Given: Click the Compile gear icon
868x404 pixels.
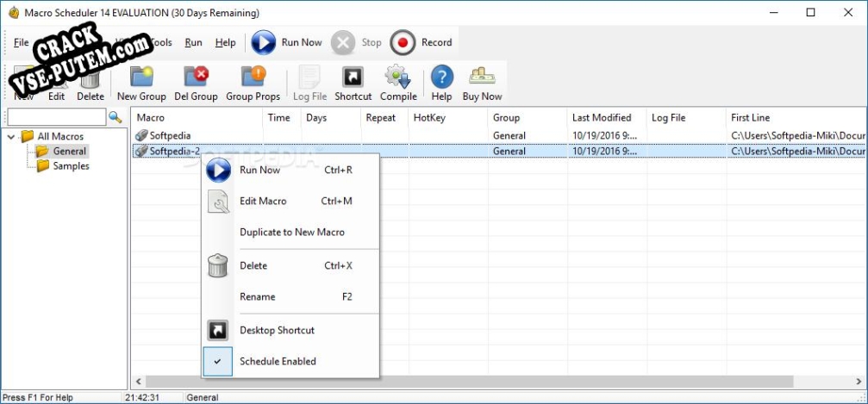Looking at the screenshot, I should coord(398,77).
